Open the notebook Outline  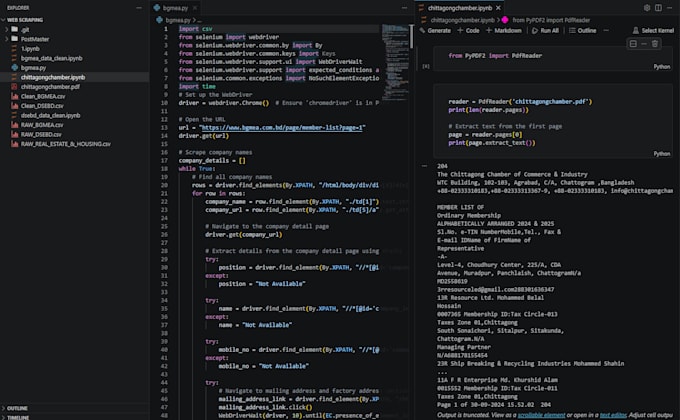[x=582, y=30]
